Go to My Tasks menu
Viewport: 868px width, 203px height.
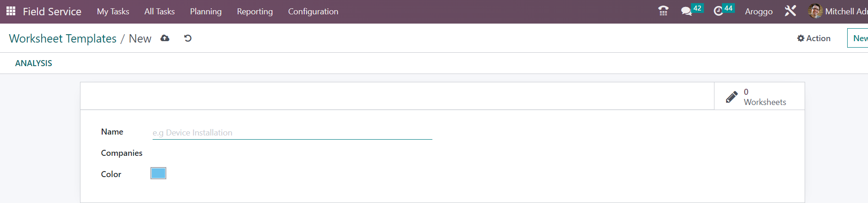point(113,12)
